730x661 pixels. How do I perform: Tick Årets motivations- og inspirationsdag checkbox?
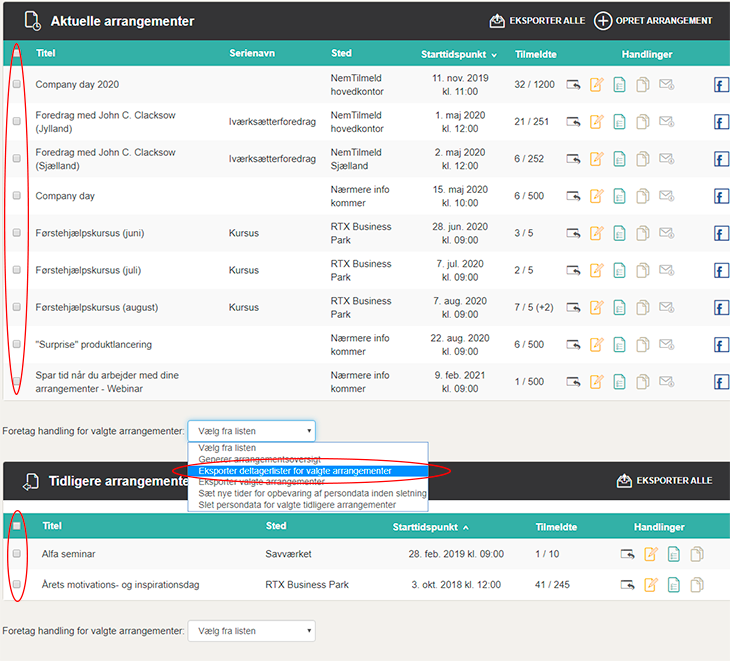click(x=17, y=584)
